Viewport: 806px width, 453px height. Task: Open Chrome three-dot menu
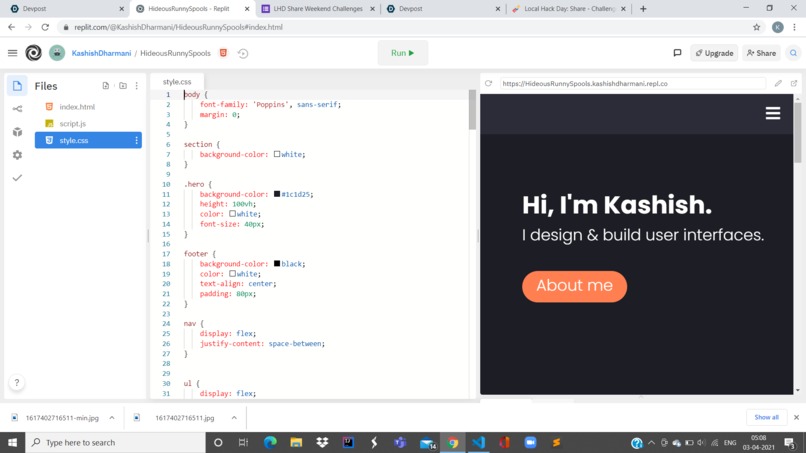(795, 27)
